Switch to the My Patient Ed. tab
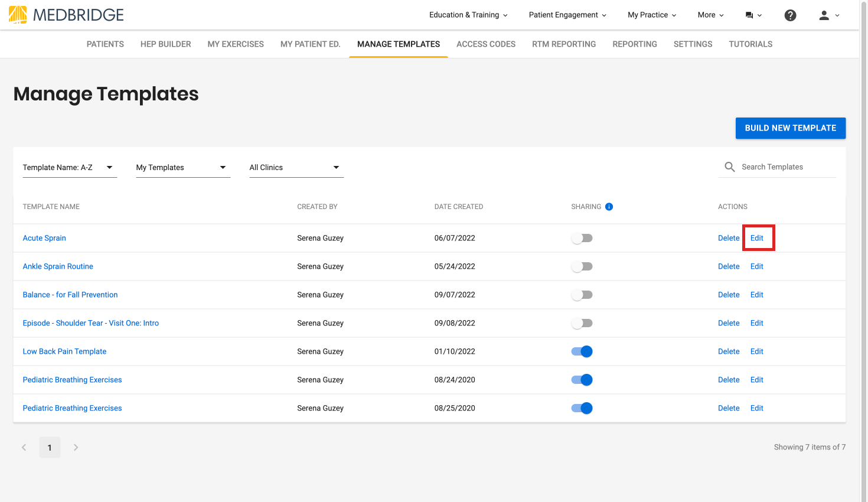 tap(311, 44)
